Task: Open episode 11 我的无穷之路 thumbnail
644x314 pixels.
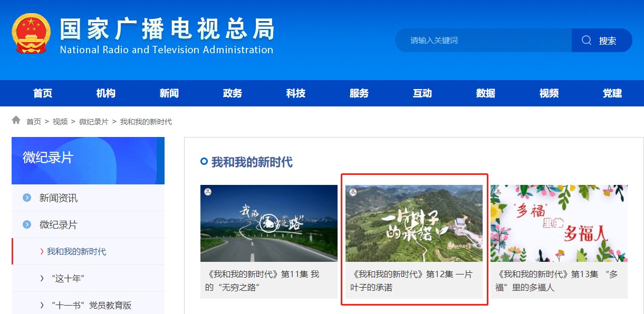Action: coord(268,223)
